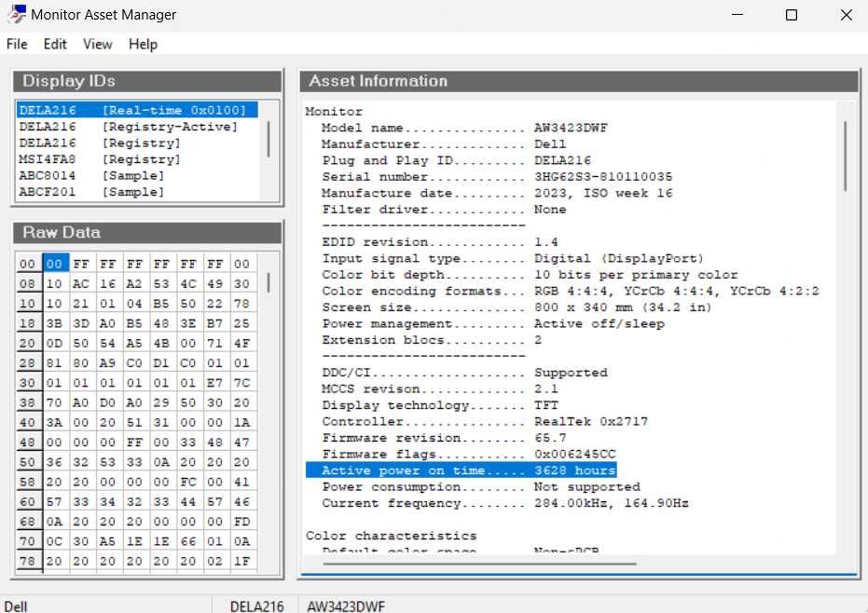Click the Color characteristics heading
Image resolution: width=868 pixels, height=613 pixels.
pyautogui.click(x=391, y=536)
